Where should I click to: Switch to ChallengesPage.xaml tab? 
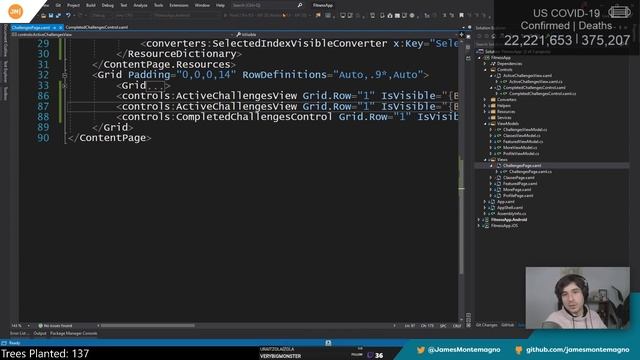pos(31,27)
